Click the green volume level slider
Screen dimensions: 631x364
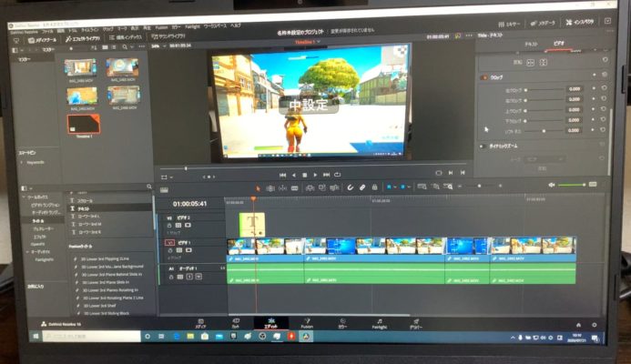click(x=572, y=185)
